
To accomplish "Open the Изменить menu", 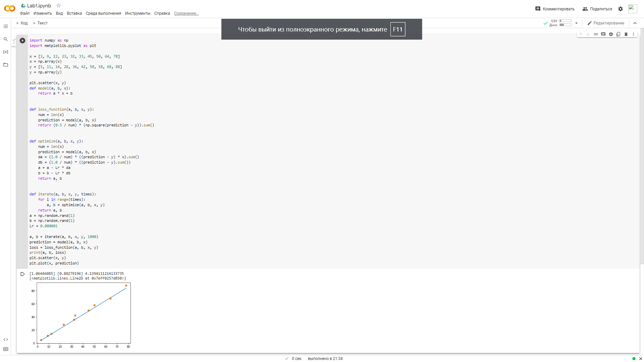I will (x=43, y=13).
